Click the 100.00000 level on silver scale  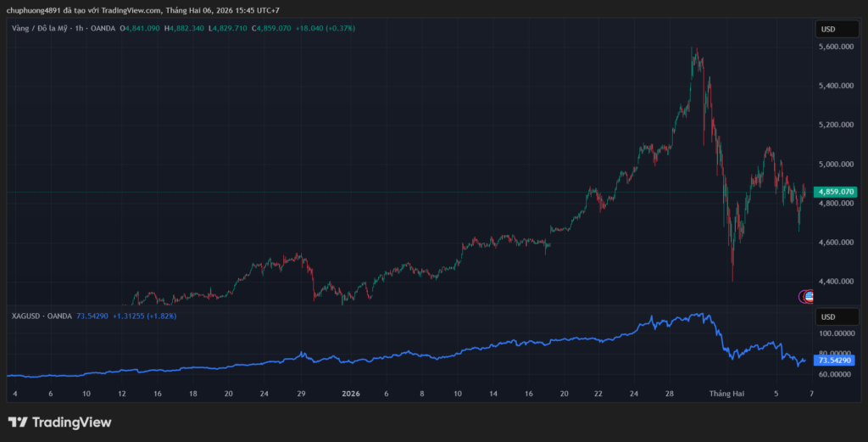pyautogui.click(x=837, y=333)
